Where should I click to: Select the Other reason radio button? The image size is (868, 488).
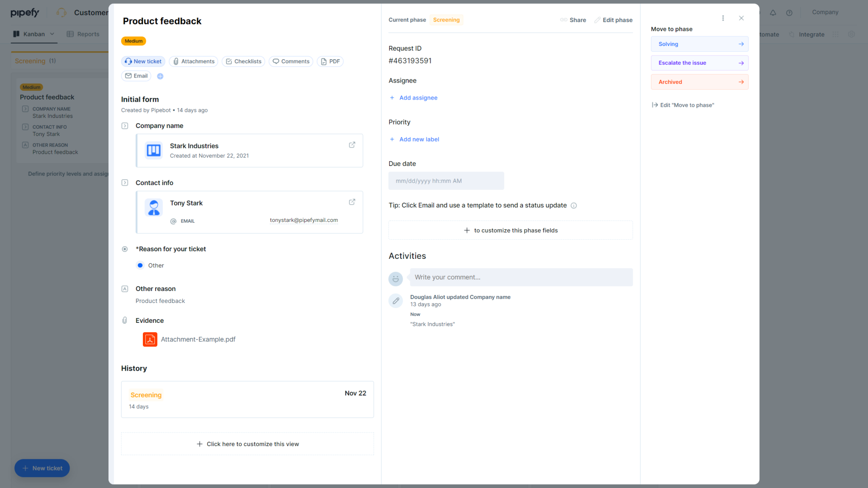tap(140, 265)
